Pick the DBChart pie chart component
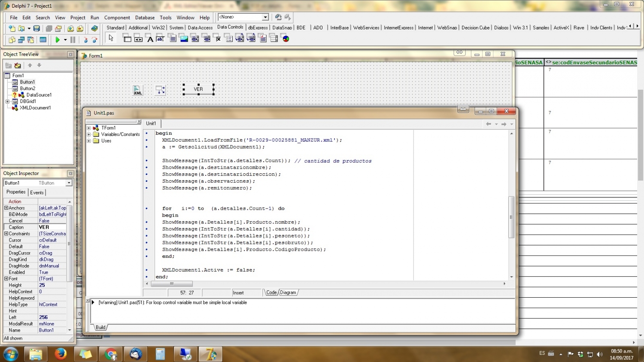 [x=286, y=39]
